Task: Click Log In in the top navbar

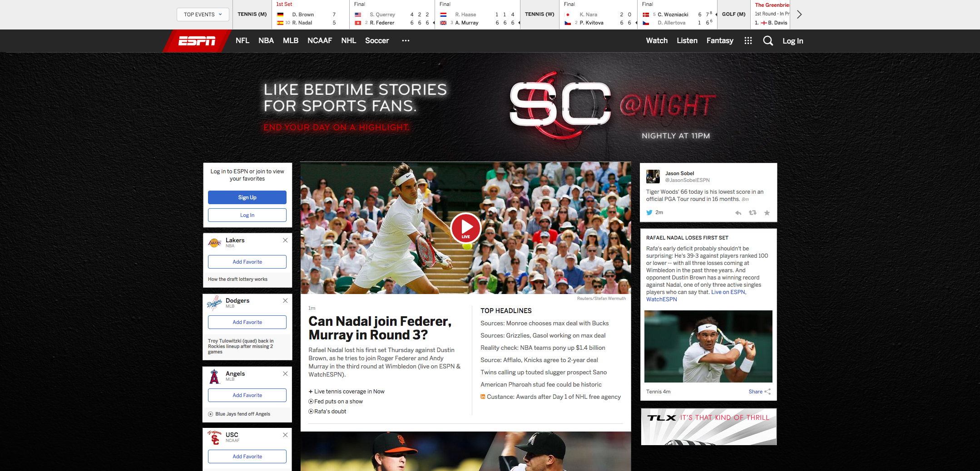Action: [793, 41]
